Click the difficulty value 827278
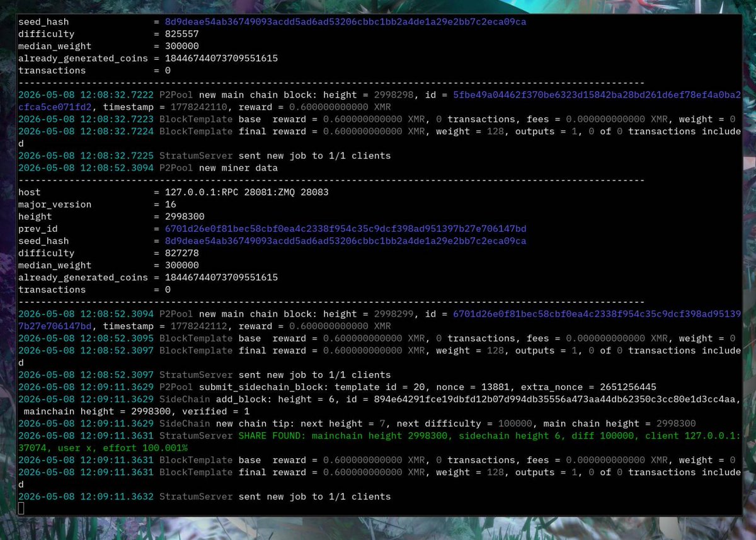 (181, 253)
